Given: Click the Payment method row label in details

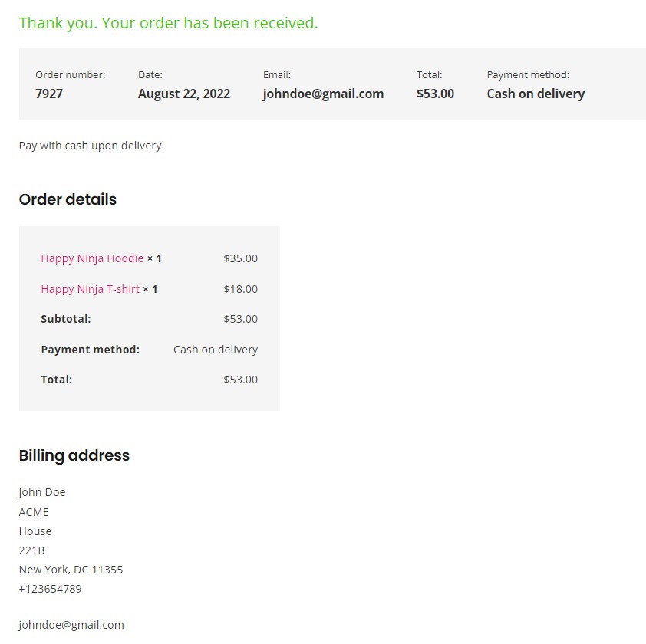Looking at the screenshot, I should click(x=91, y=350).
